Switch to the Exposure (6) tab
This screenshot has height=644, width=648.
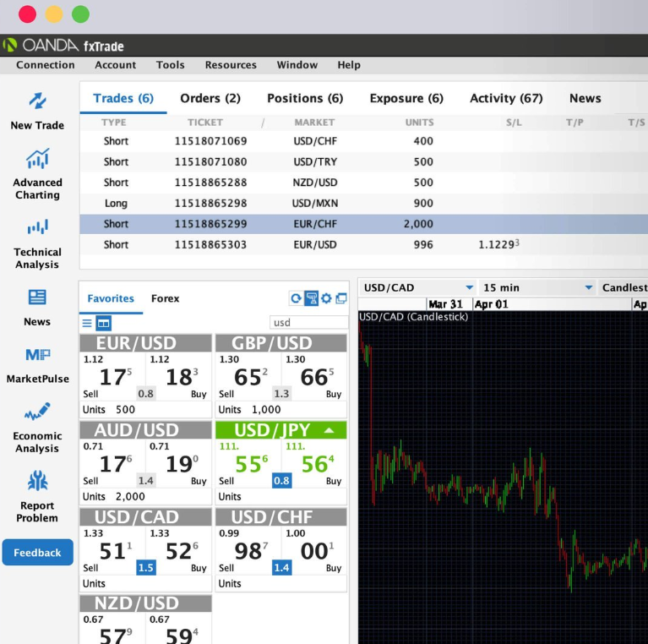click(x=406, y=98)
